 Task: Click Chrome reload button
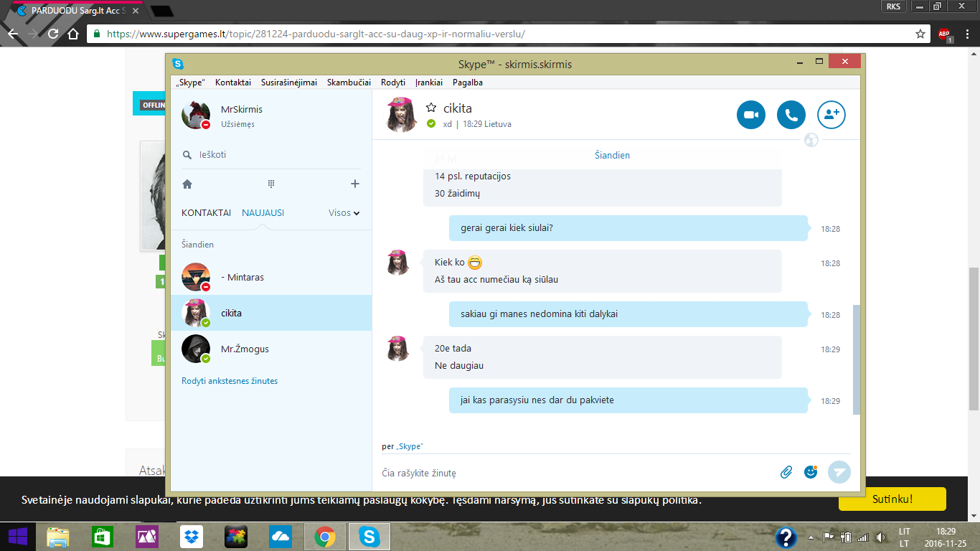click(52, 34)
